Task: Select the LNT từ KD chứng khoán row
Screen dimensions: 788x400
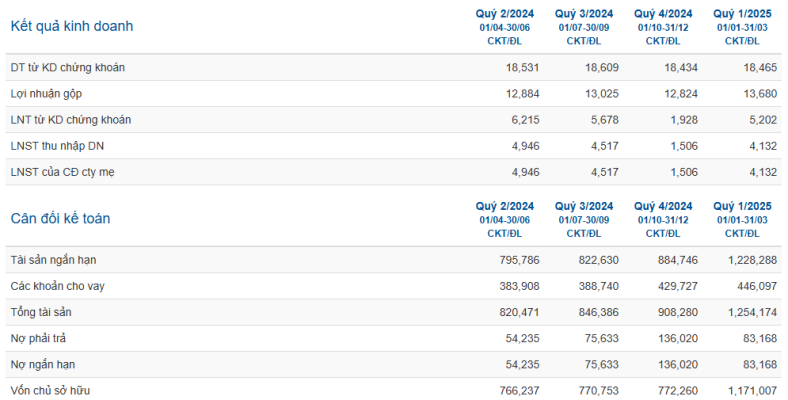Action: click(x=394, y=120)
